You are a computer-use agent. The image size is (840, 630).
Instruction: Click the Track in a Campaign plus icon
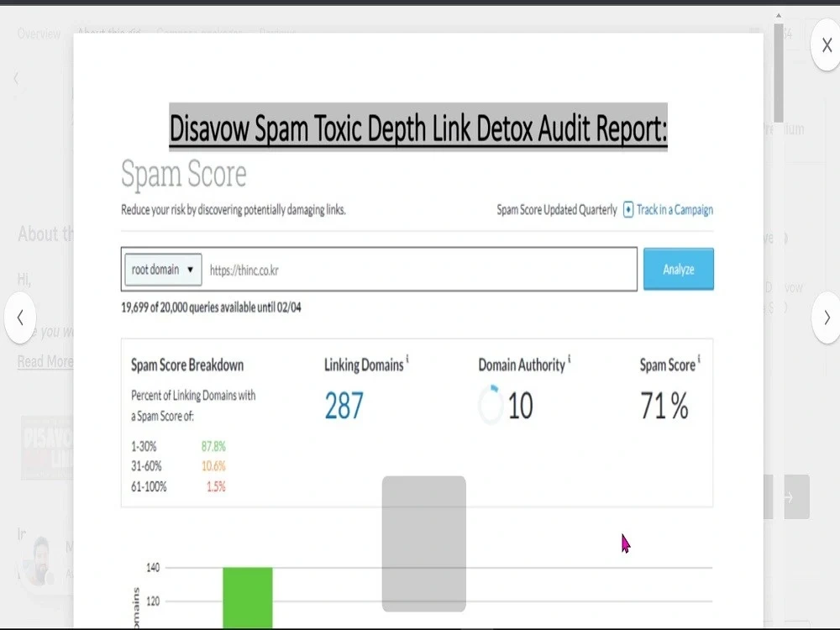(x=628, y=209)
